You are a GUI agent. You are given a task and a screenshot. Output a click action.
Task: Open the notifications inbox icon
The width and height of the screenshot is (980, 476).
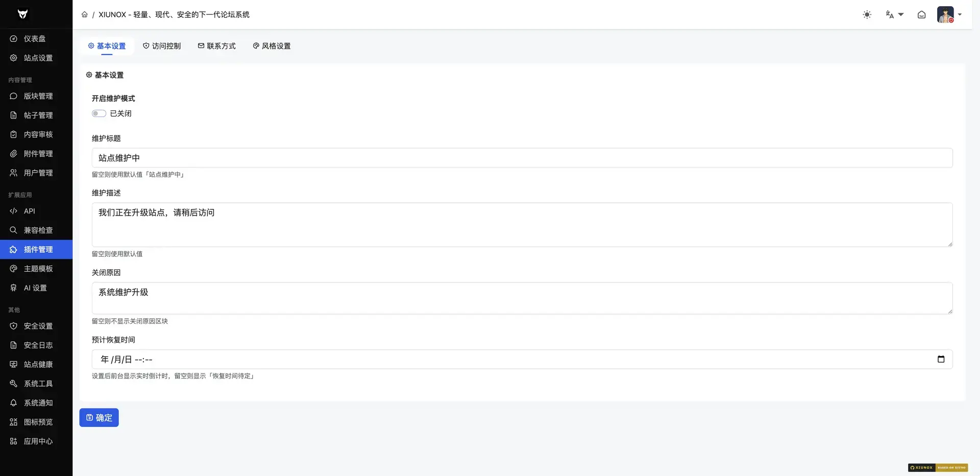pos(921,14)
